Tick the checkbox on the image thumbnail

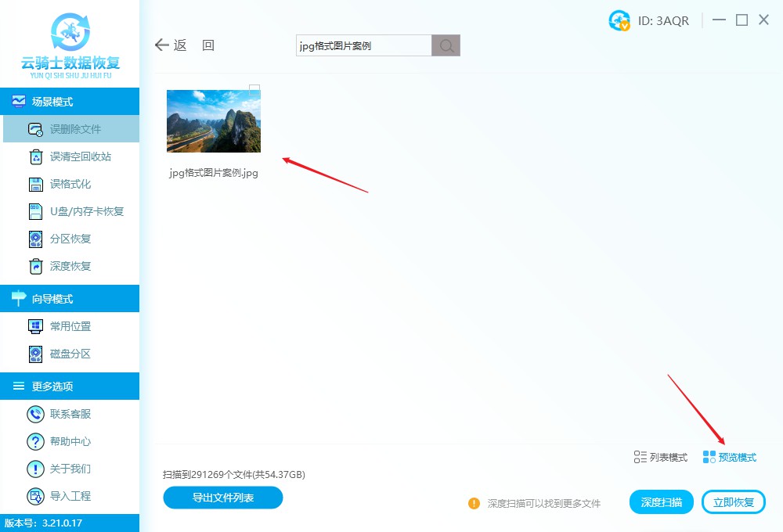coord(254,90)
